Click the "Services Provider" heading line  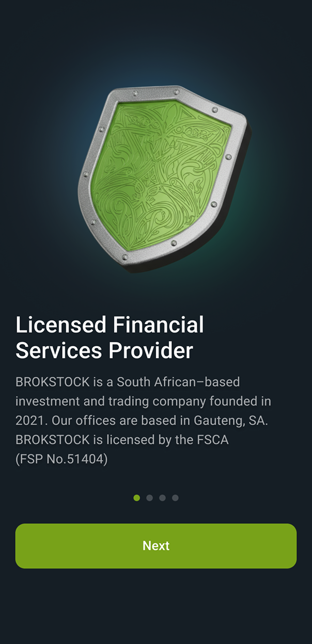point(104,351)
